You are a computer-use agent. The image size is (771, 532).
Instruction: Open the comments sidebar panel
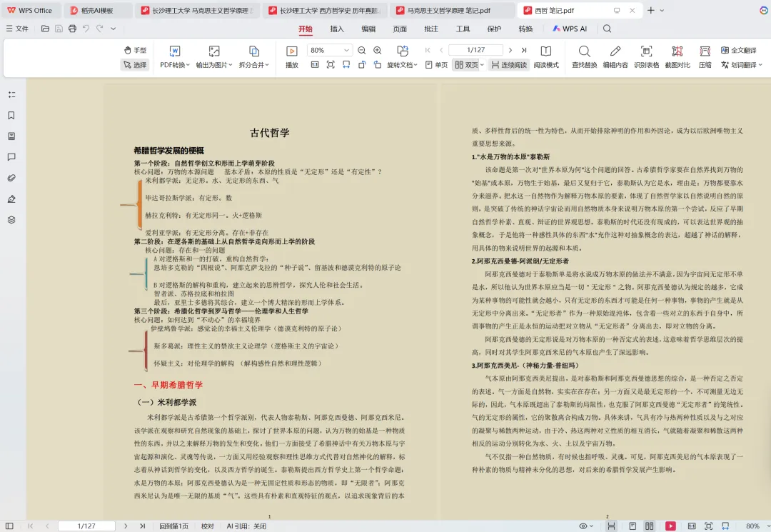[11, 157]
